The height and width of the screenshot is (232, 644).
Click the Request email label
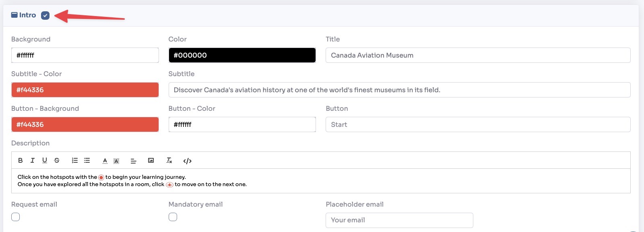click(x=34, y=204)
